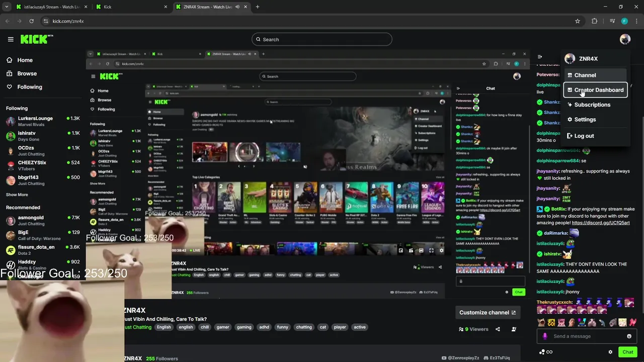This screenshot has height=362, width=644.
Task: Switch to the istilaciuzayli Stream tab
Action: point(52,7)
